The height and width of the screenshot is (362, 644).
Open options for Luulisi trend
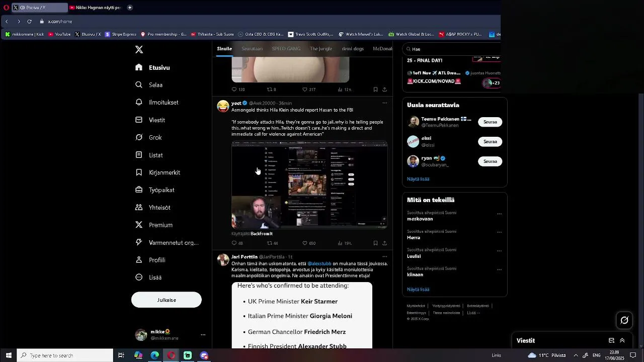499,251
